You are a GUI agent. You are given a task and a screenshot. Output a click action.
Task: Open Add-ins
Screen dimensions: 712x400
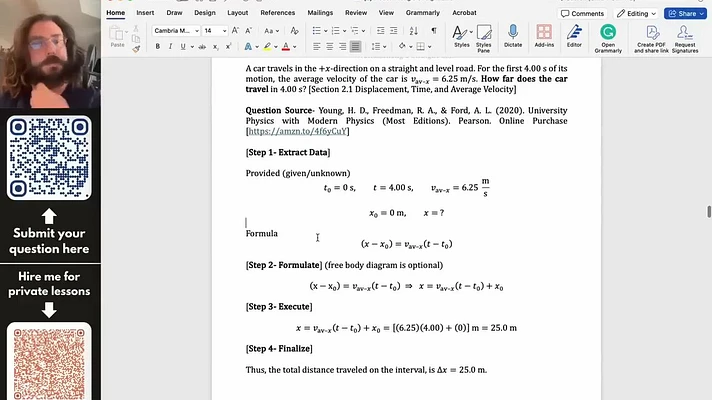pos(544,36)
